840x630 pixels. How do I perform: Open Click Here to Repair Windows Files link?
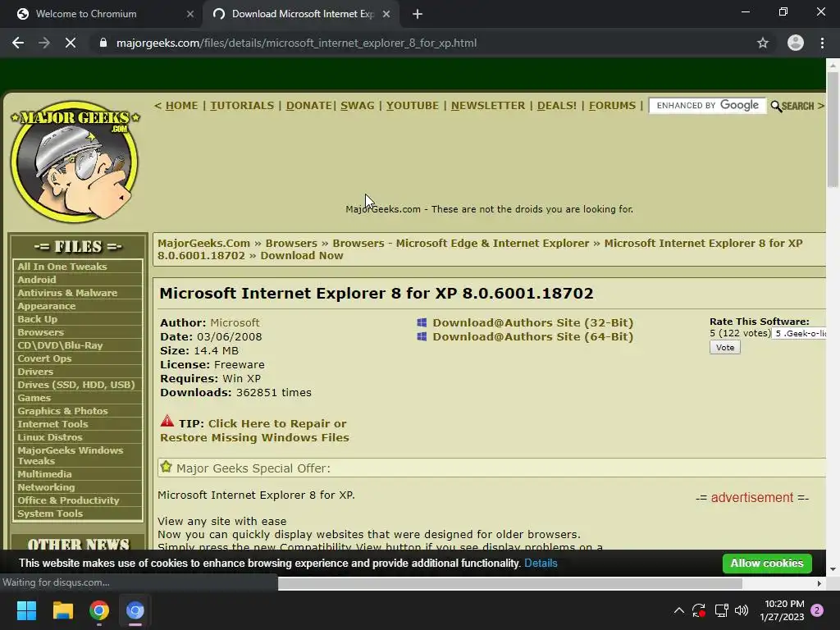click(x=254, y=430)
